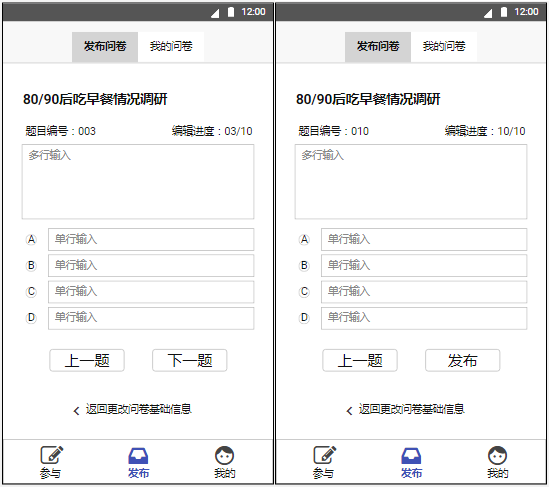Click survey title 80/90后吃早餐情况调研 in left phone

coord(95,99)
